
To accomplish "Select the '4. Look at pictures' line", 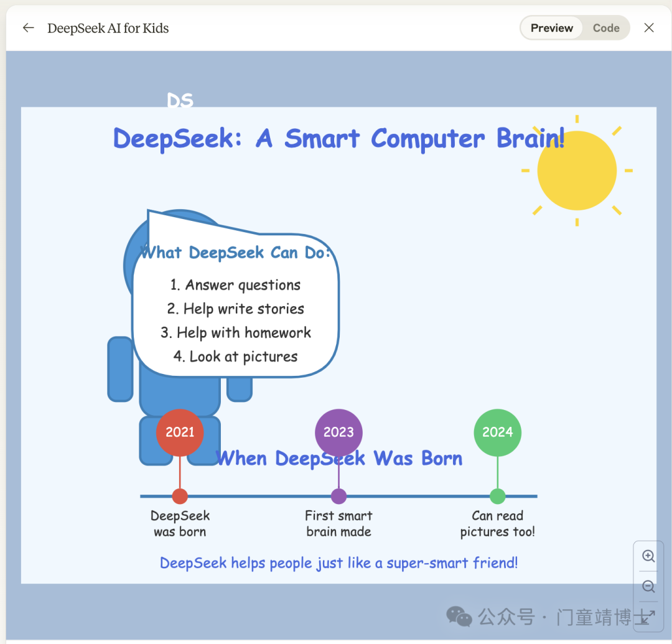I will click(x=235, y=357).
